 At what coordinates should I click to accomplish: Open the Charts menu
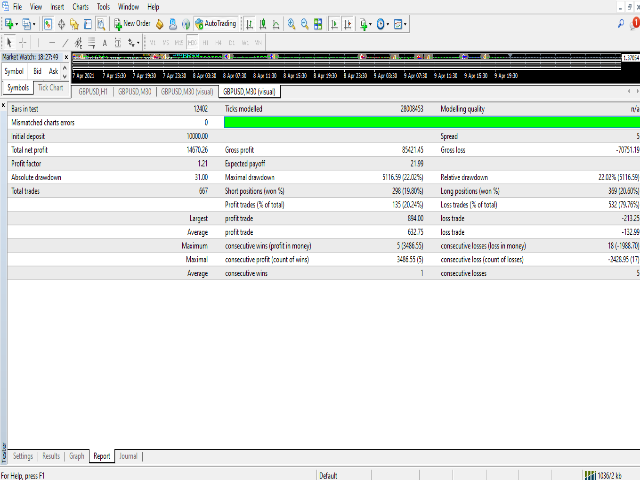[x=80, y=7]
